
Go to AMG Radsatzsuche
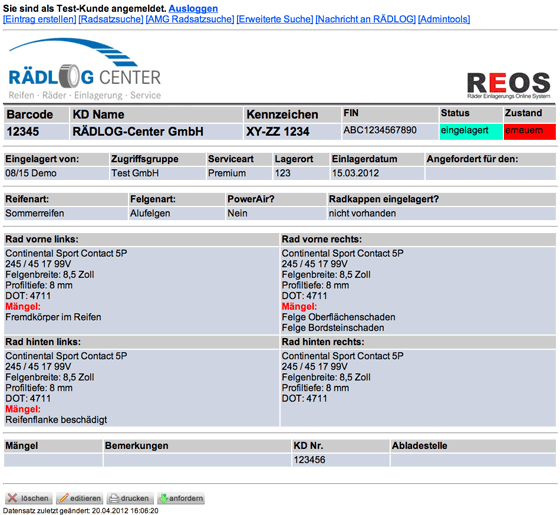click(190, 19)
